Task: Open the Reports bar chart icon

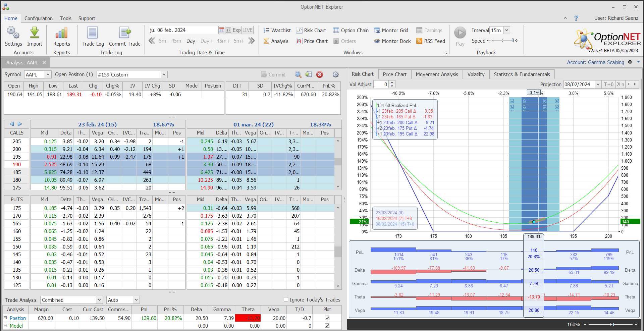Action: pos(61,36)
